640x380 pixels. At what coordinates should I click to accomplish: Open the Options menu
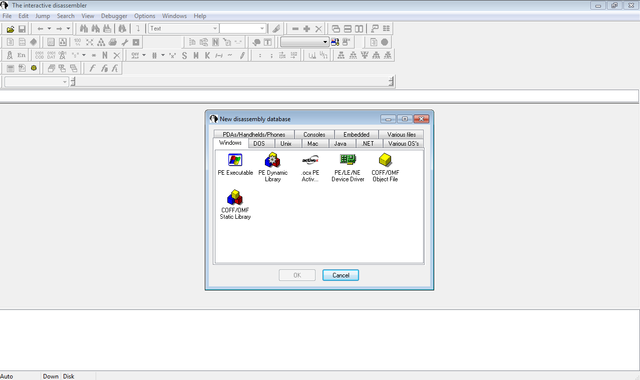coord(144,16)
